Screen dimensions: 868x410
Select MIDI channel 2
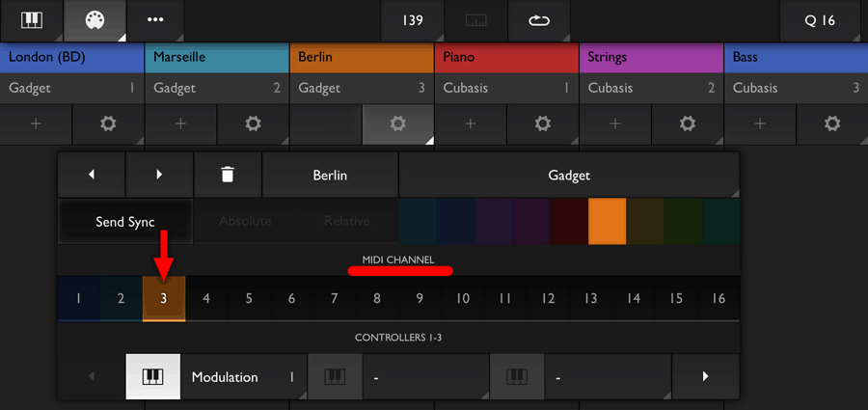click(122, 299)
